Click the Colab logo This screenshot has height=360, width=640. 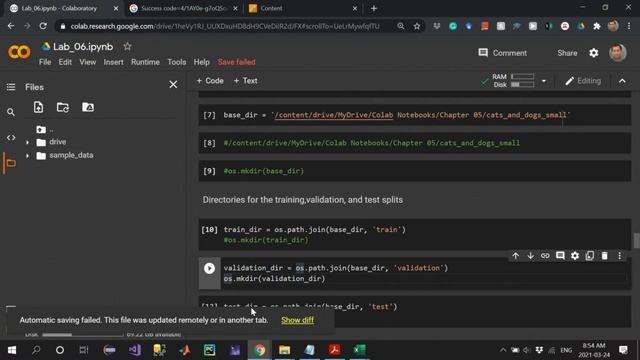click(x=19, y=52)
